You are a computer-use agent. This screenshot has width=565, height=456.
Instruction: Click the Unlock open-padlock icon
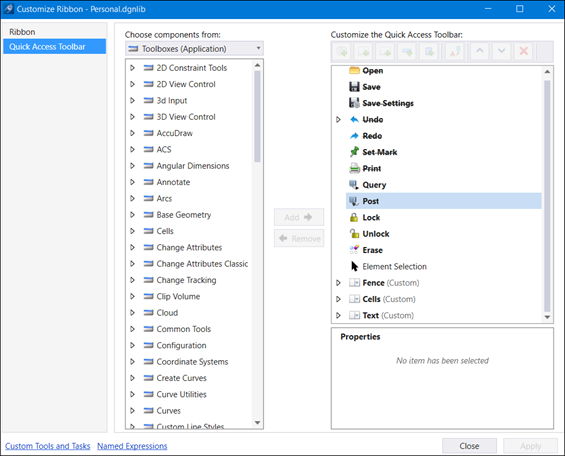(x=354, y=233)
